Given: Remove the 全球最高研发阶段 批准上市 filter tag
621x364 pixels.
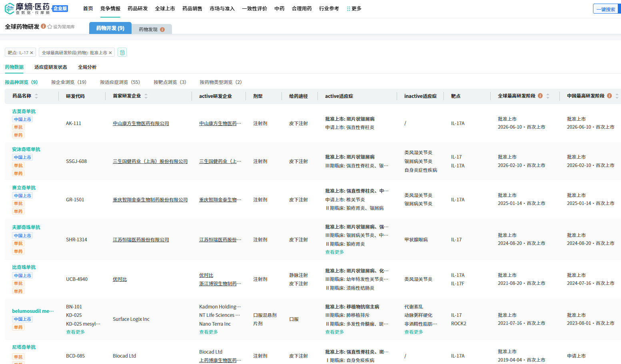Looking at the screenshot, I should (110, 53).
